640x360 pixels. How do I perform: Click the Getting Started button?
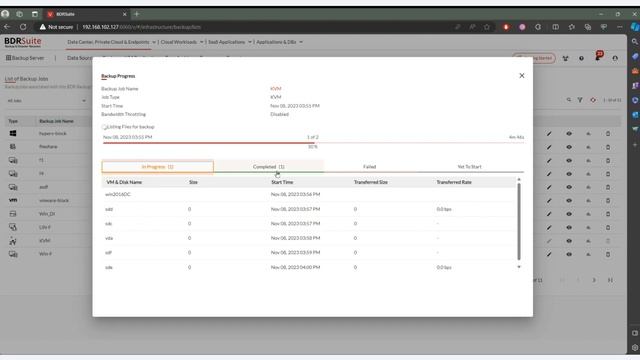pos(534,58)
